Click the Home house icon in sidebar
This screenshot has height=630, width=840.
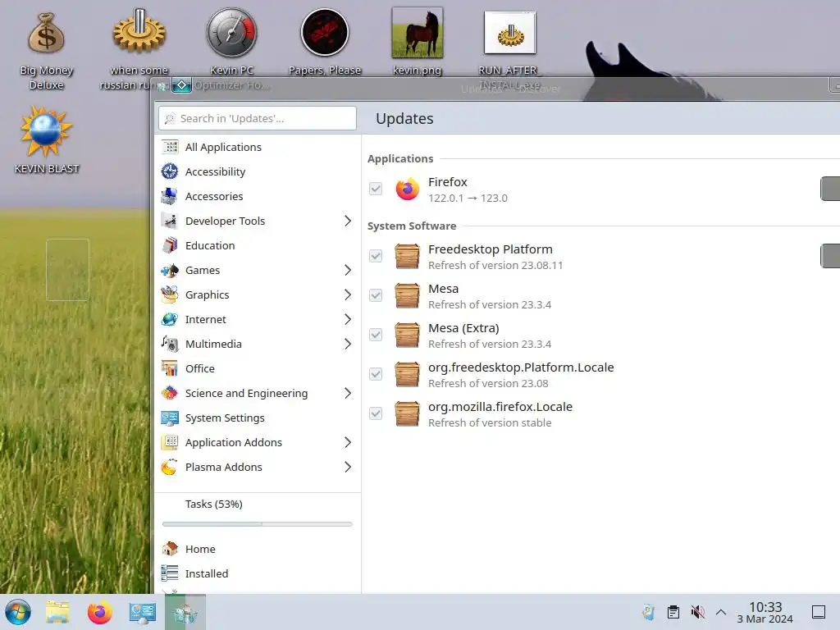[170, 549]
